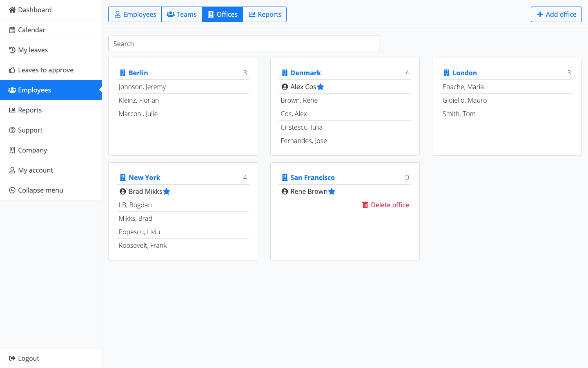Open the New York office link

coord(145,177)
